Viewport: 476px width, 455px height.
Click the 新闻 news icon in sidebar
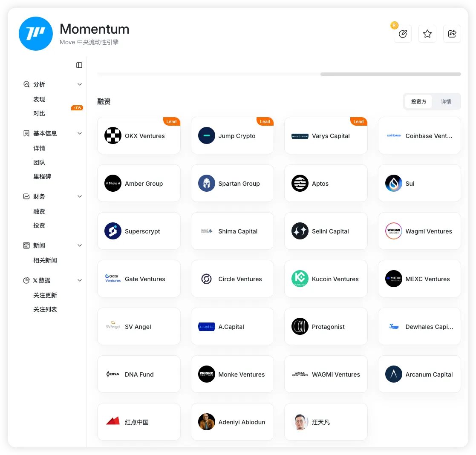pos(26,245)
